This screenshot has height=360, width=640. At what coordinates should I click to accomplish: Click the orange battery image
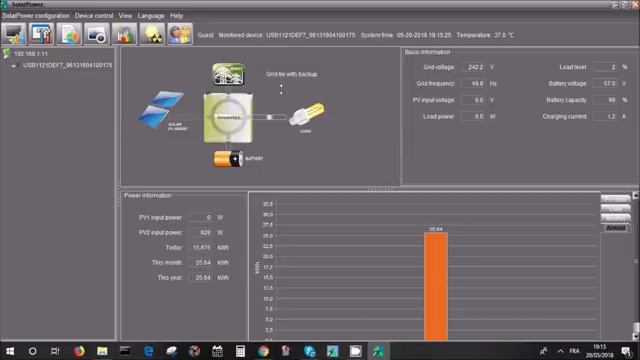pos(228,159)
